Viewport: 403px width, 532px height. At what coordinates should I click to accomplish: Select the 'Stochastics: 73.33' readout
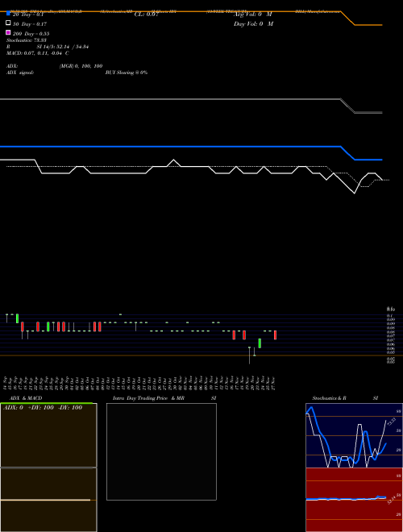[x=26, y=40]
